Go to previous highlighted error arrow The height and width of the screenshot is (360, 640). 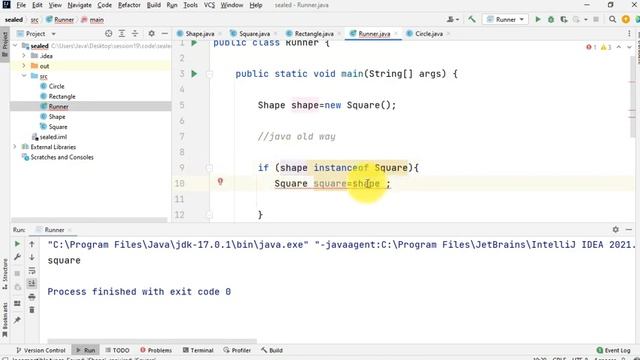[x=619, y=47]
